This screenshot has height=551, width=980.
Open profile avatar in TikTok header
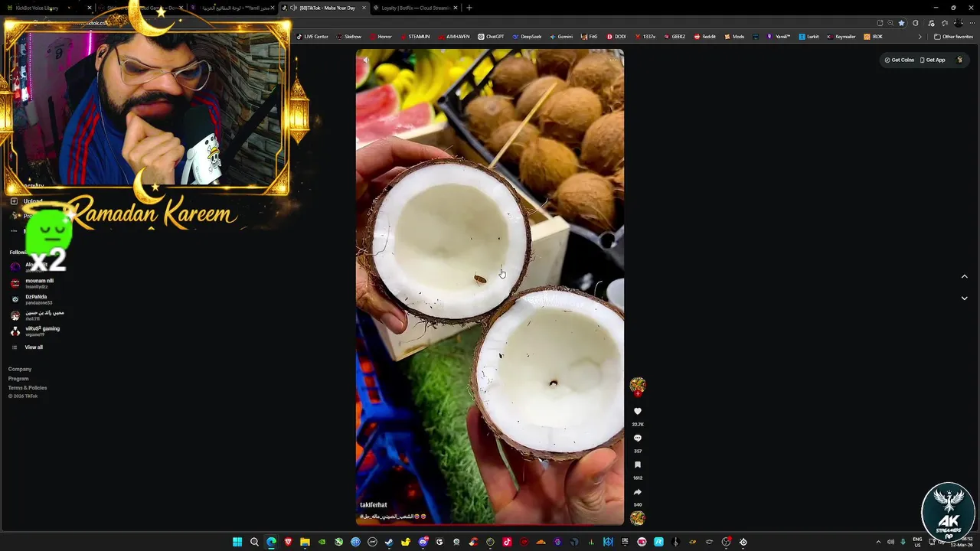coord(960,60)
